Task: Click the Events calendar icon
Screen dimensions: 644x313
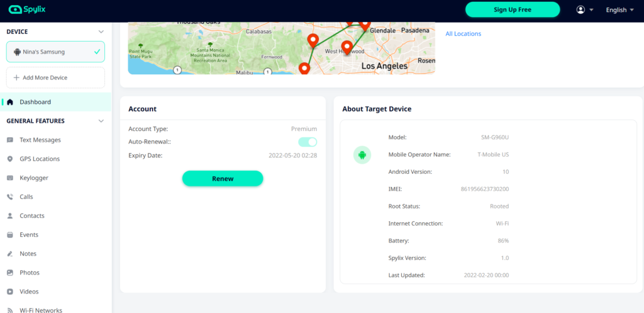Action: [10, 234]
